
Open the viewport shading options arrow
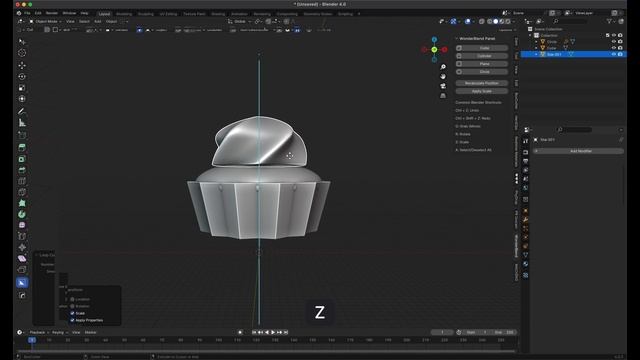(513, 21)
